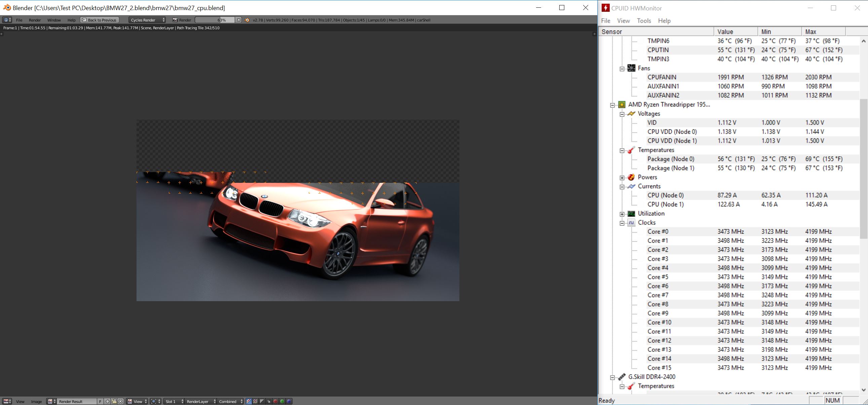This screenshot has width=868, height=405.
Task: Open the Cycles Render engine dropdown
Action: pyautogui.click(x=147, y=20)
